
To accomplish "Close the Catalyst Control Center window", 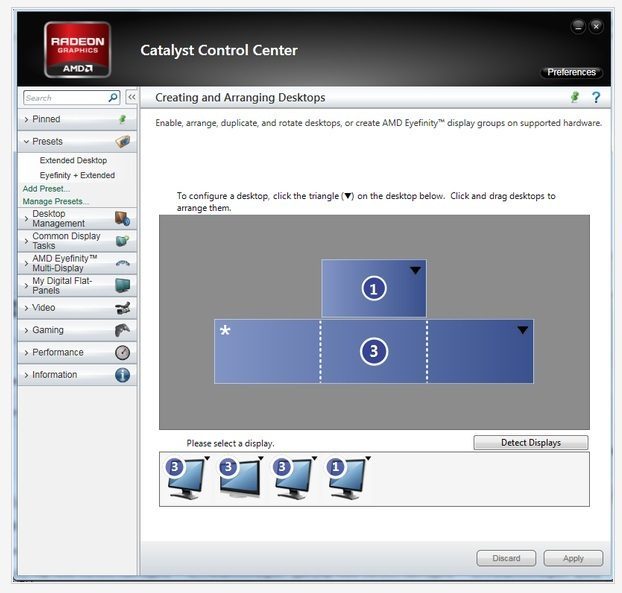I will click(596, 27).
